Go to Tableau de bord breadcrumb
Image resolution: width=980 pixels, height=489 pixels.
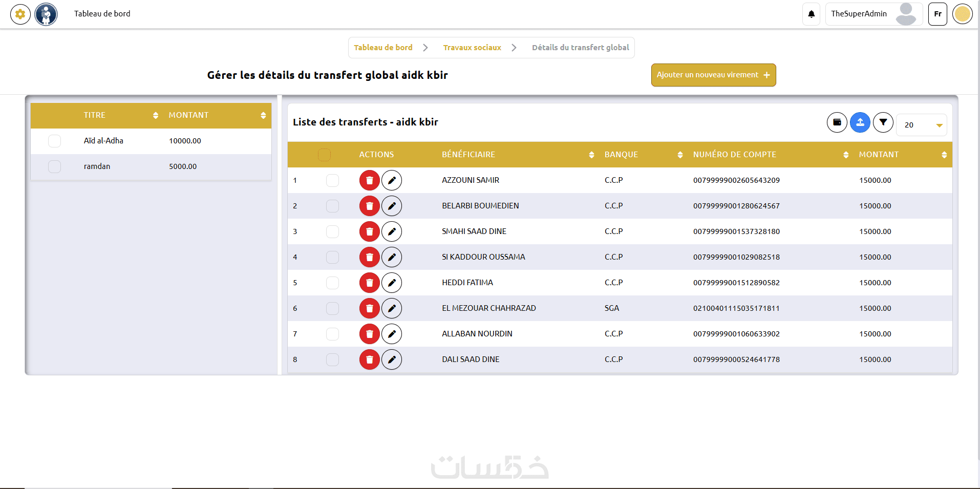click(x=383, y=48)
